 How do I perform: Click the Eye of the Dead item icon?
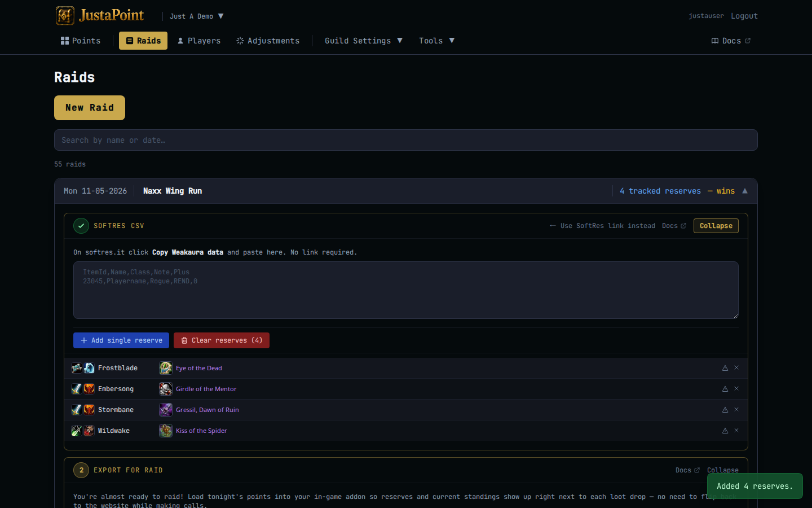tap(166, 368)
